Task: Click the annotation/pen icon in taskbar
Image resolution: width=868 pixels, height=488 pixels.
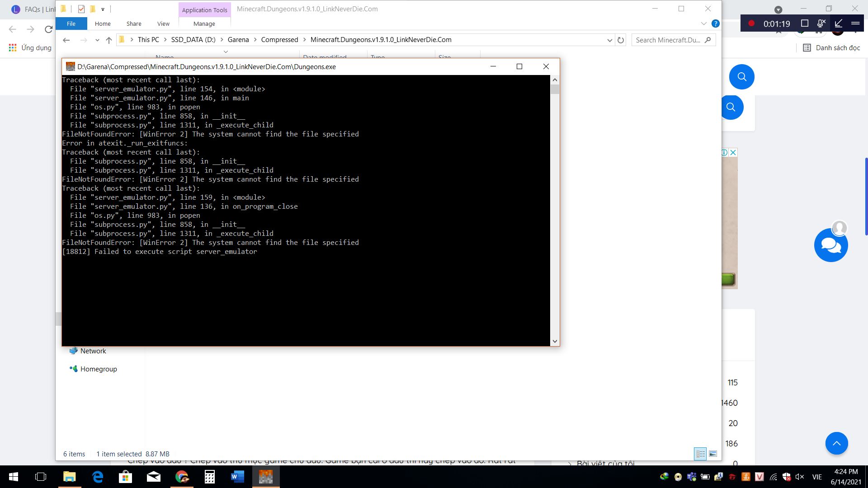Action: point(840,23)
